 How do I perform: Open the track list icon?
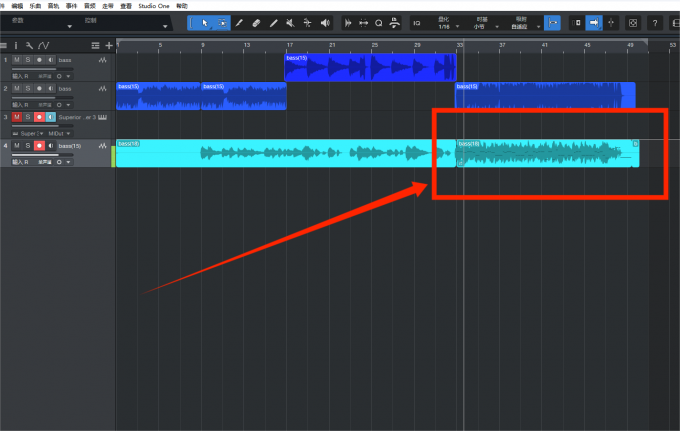(x=95, y=46)
